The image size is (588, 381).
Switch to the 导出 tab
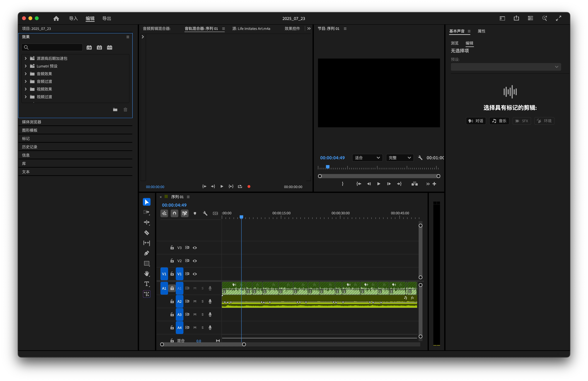click(x=106, y=19)
